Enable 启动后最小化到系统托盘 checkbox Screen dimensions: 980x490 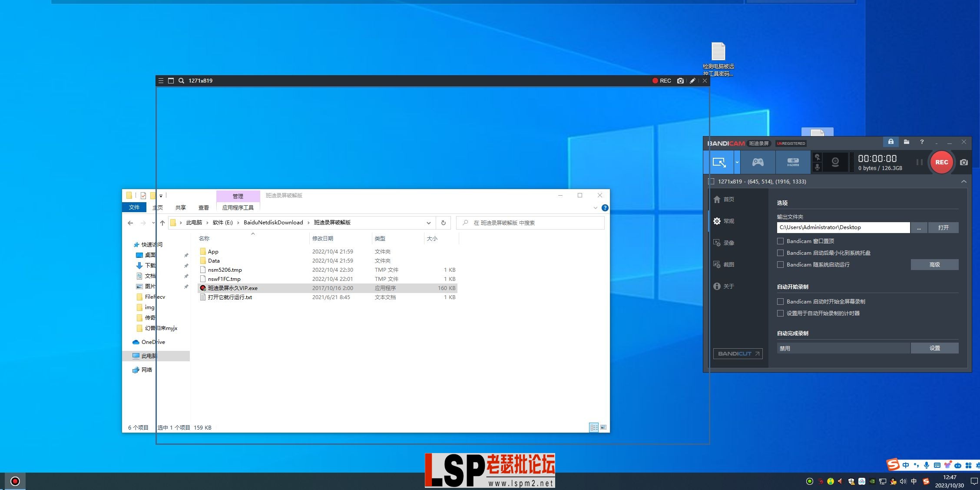point(780,253)
